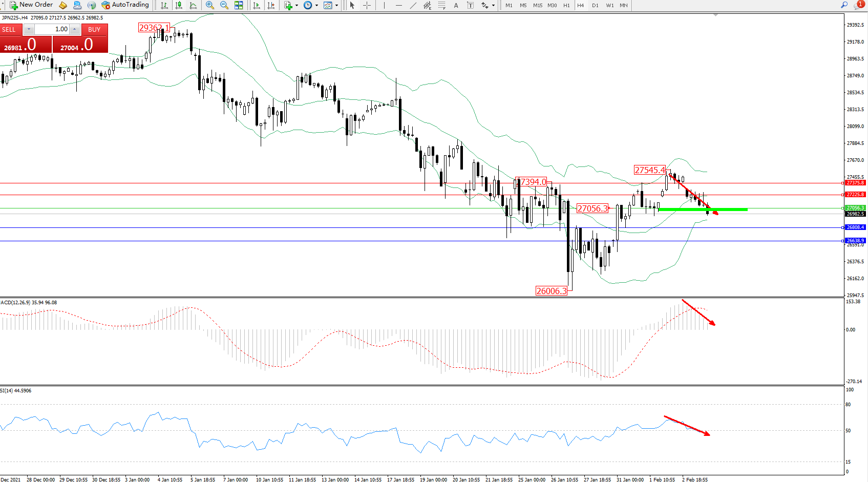Open the search magnifier icon
Screen dimensions: 868x482
click(844, 5)
